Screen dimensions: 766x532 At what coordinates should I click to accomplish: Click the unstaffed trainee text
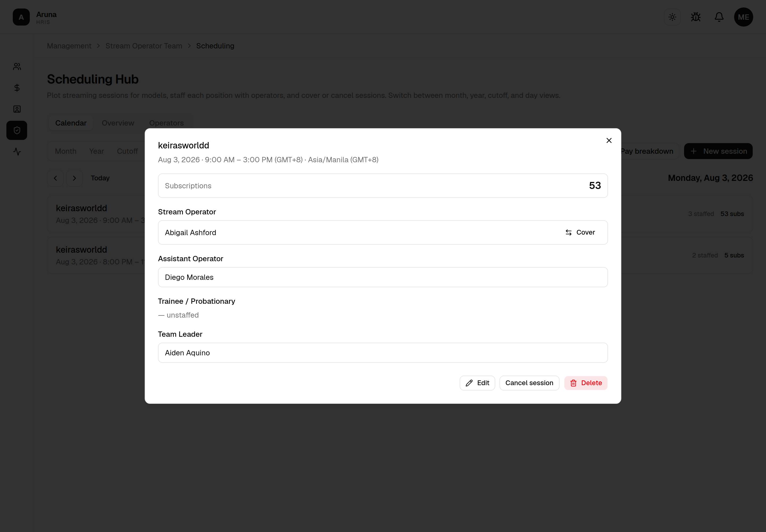pyautogui.click(x=178, y=315)
